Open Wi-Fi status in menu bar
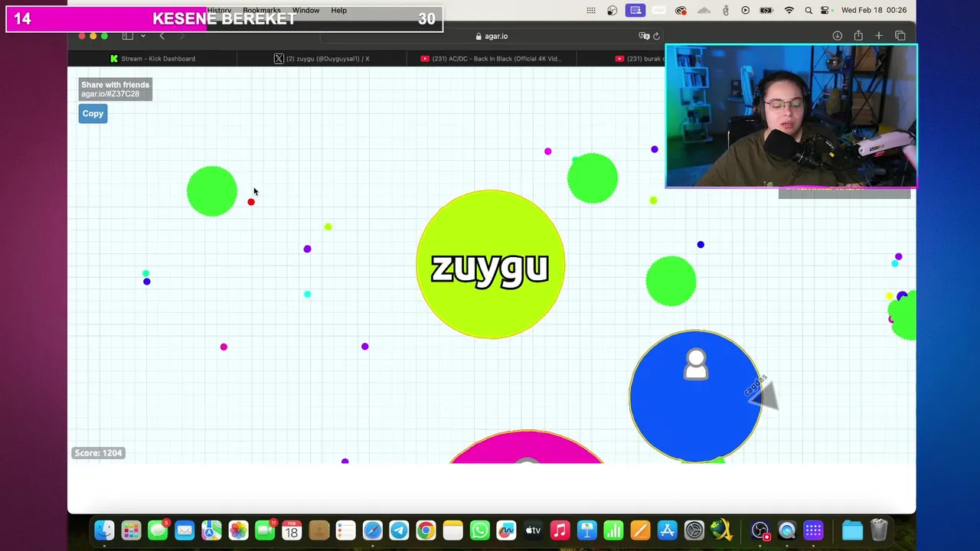 [789, 10]
